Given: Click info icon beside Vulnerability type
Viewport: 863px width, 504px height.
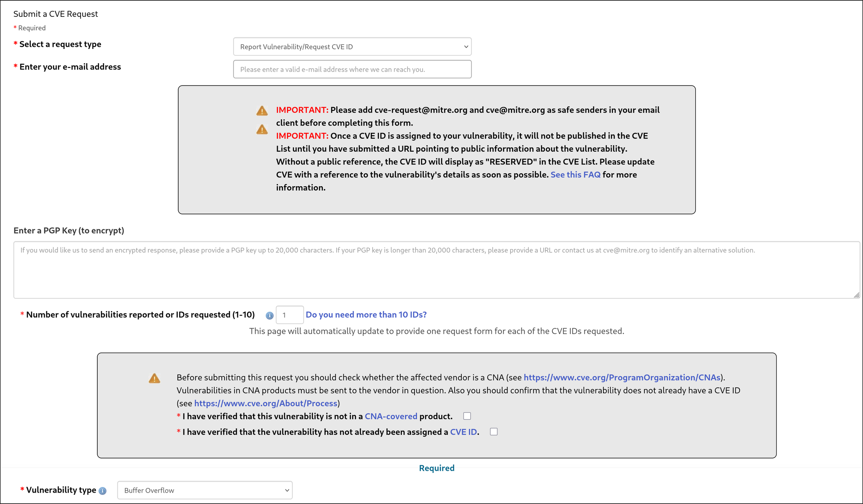Looking at the screenshot, I should (x=102, y=491).
